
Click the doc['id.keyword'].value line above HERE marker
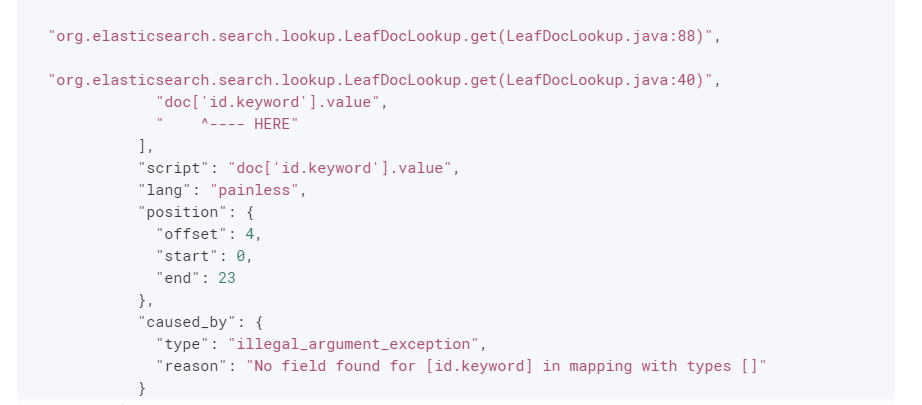point(271,101)
